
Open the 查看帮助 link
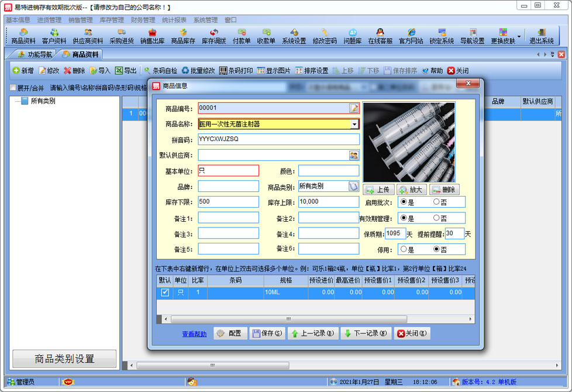tap(194, 334)
